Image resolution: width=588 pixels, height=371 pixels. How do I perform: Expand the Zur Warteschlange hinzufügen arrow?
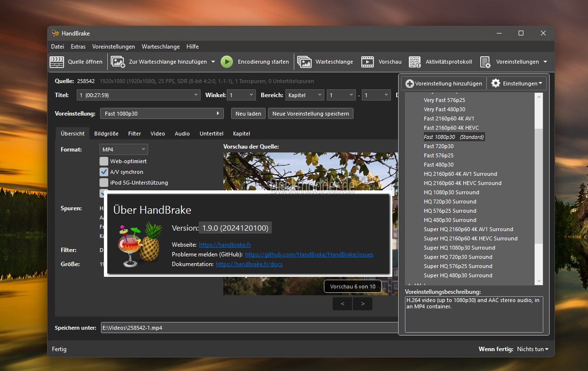click(x=213, y=62)
